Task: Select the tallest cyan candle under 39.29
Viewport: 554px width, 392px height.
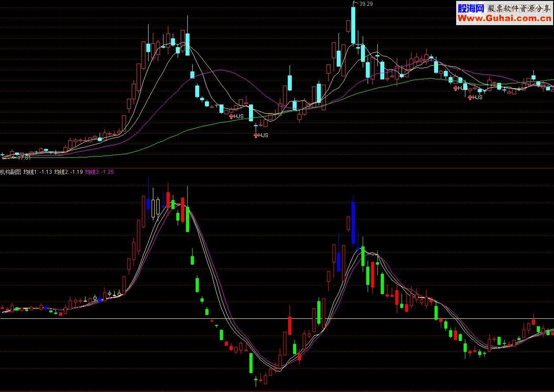Action: coord(353,25)
